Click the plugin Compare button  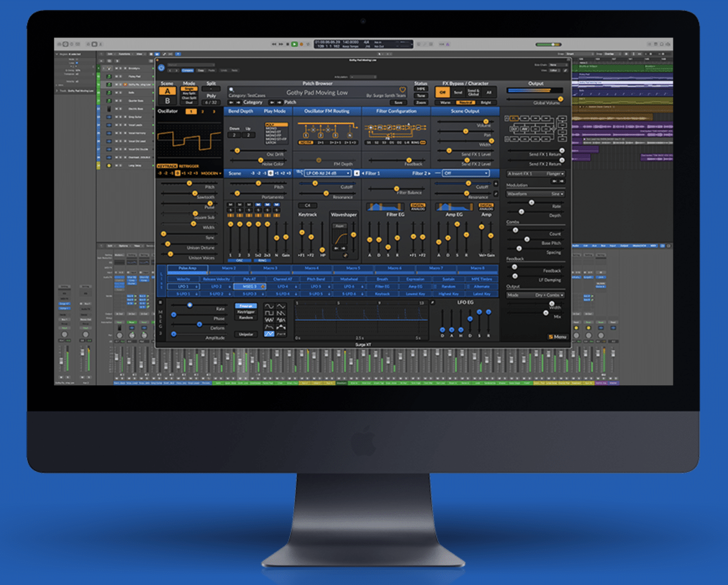click(x=188, y=70)
